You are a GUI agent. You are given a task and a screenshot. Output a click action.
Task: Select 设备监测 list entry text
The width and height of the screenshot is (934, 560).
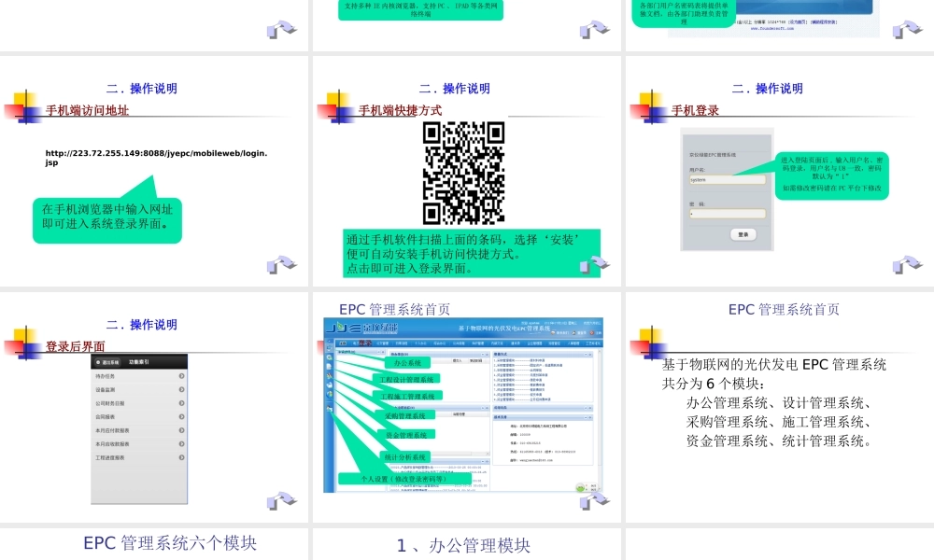(105, 390)
